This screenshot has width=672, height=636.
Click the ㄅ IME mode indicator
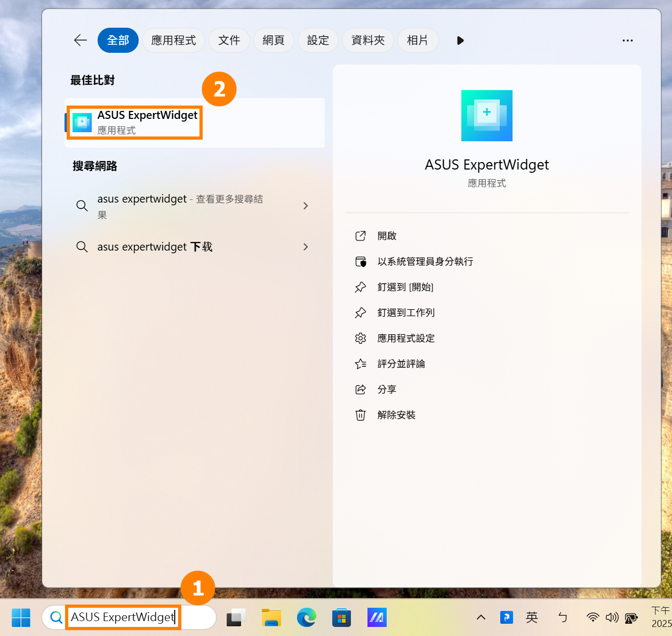(563, 617)
